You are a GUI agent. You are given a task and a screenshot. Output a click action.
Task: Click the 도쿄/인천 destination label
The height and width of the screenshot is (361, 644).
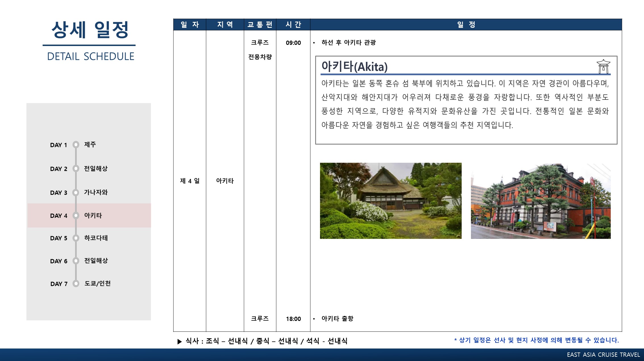click(x=97, y=283)
